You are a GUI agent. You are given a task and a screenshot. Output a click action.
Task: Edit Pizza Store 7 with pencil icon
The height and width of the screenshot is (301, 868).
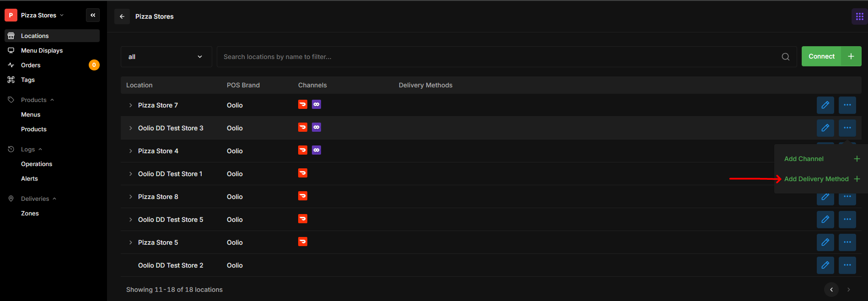click(x=825, y=105)
